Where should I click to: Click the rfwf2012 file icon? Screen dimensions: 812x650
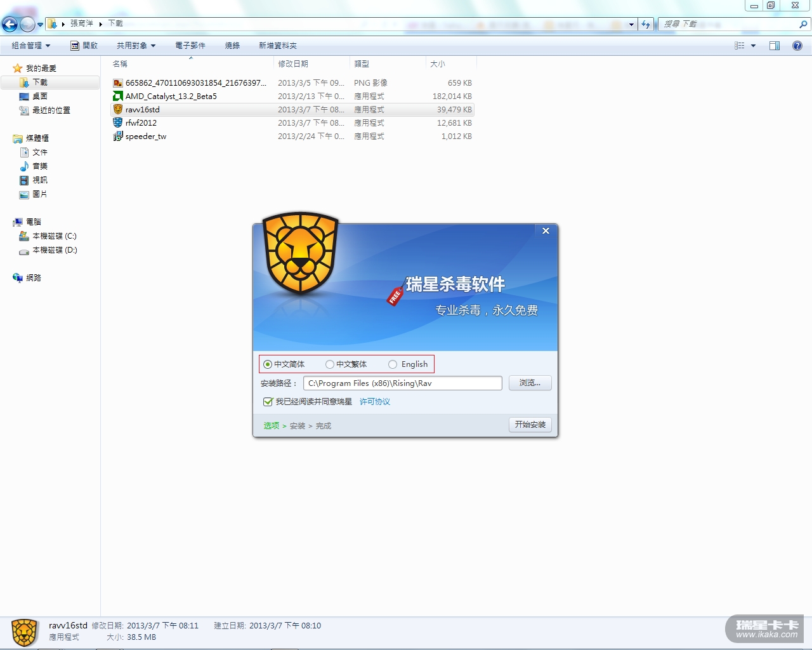pyautogui.click(x=117, y=123)
